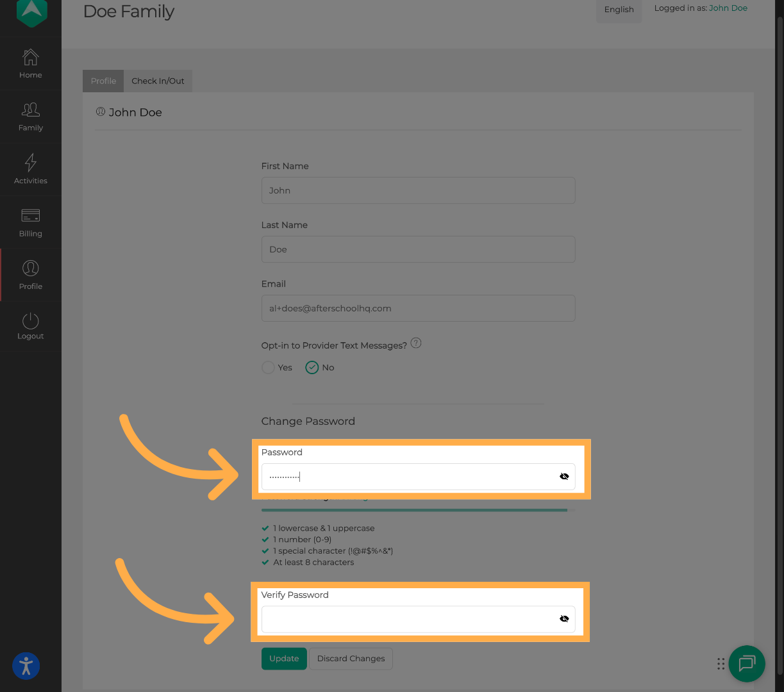Open the Family section icon
This screenshot has width=784, height=692.
click(x=30, y=110)
